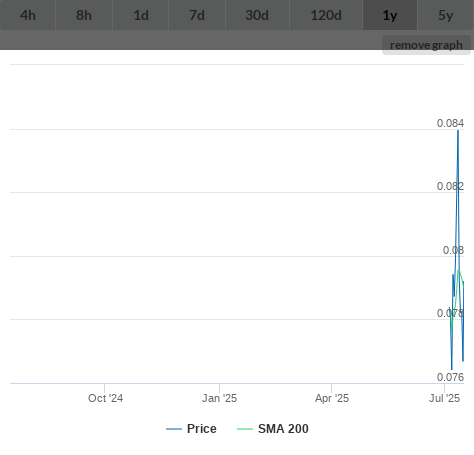Screen dimensions: 474x455
Task: Click the active 1y range tab
Action: [x=390, y=15]
